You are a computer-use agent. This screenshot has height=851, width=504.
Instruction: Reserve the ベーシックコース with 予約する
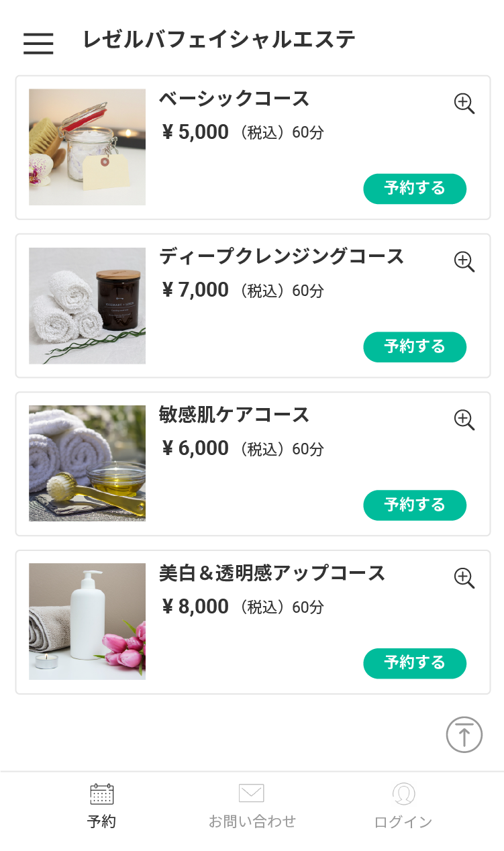point(415,189)
